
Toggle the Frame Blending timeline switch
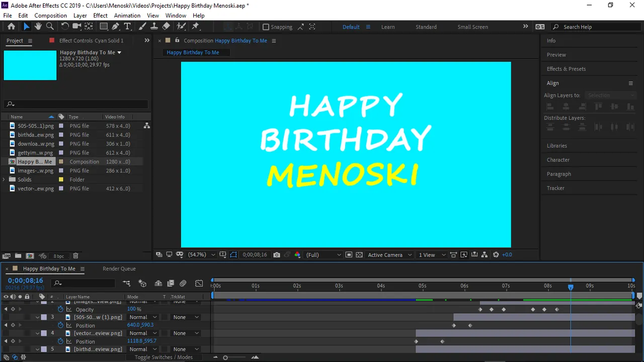(x=171, y=284)
